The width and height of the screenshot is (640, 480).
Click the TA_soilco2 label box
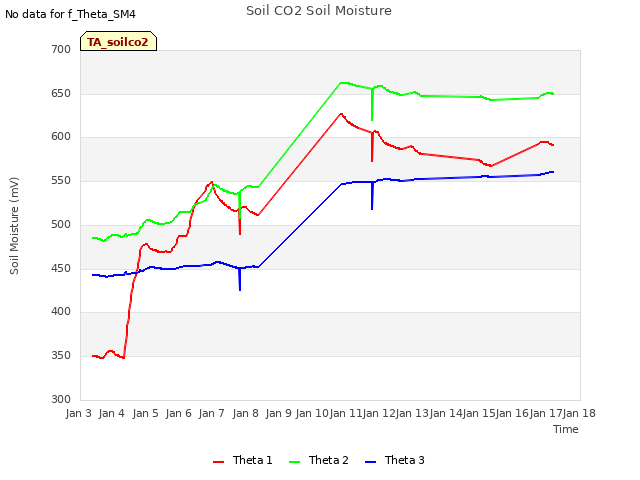click(118, 41)
